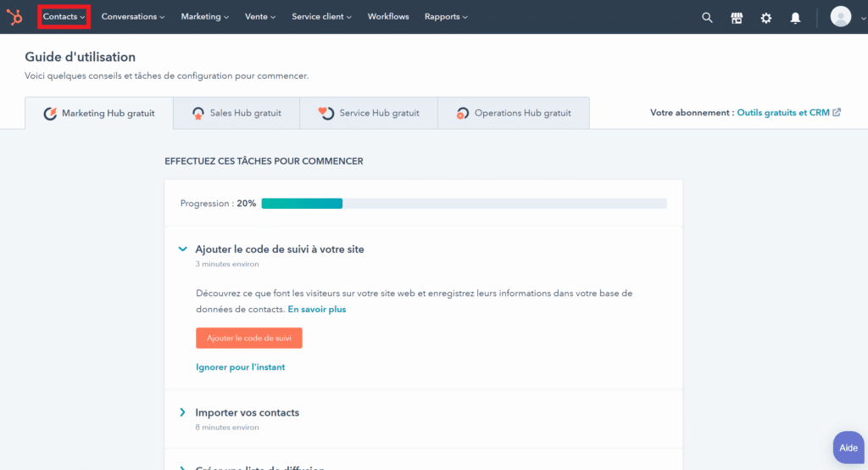Go to Workflows in the top navigation

pyautogui.click(x=388, y=17)
